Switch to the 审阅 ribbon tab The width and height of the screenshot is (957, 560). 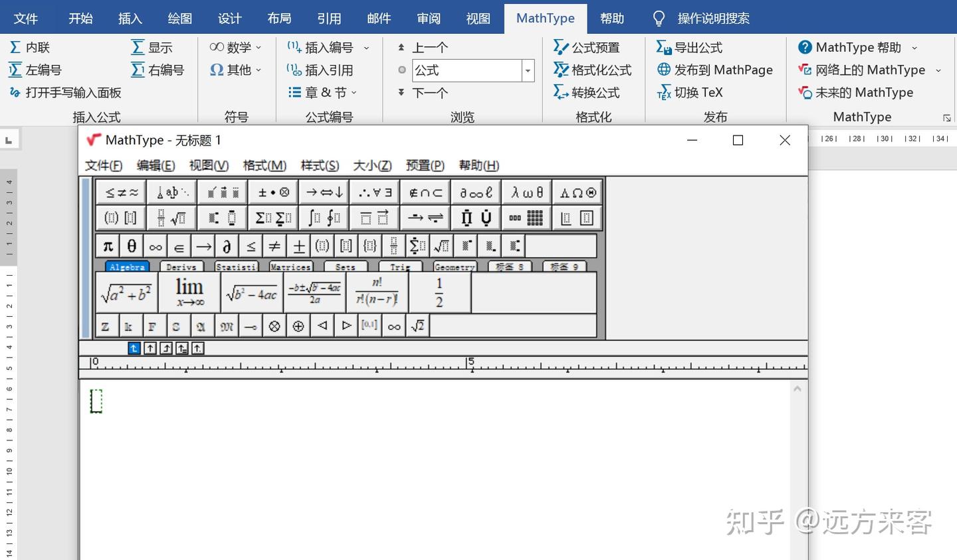tap(429, 18)
